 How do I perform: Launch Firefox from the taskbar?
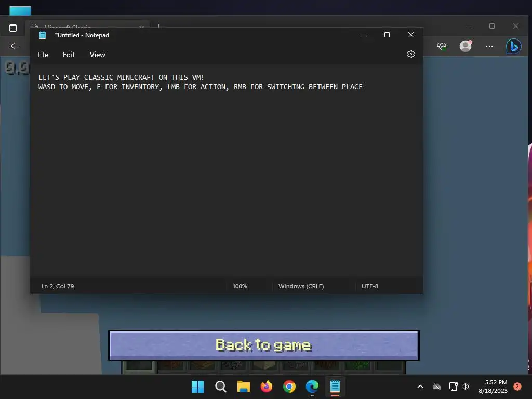[x=267, y=387]
